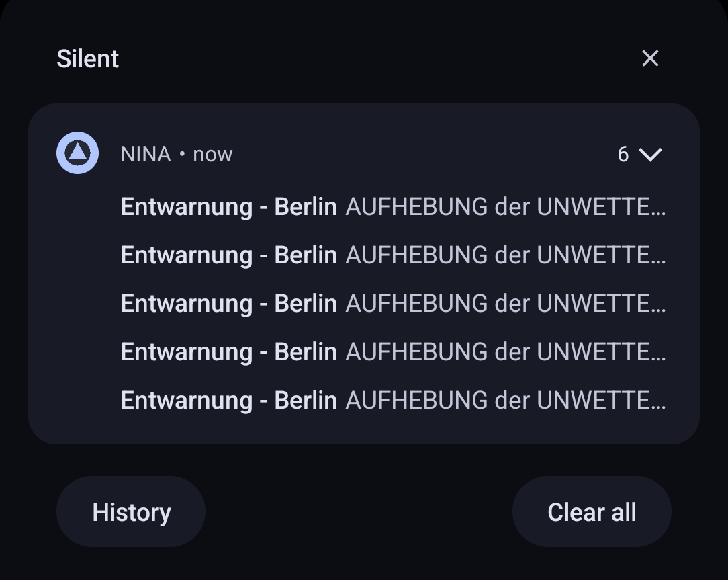Open the first Entwarnung - Berlin notification
The width and height of the screenshot is (728, 580).
[228, 207]
